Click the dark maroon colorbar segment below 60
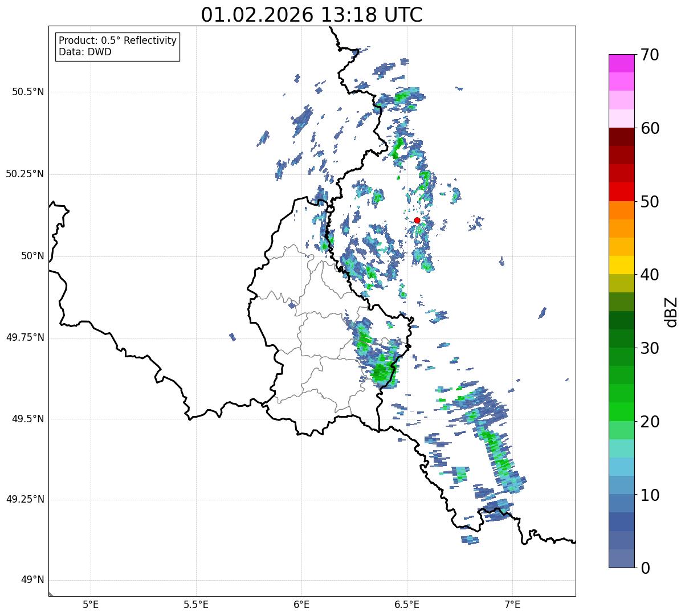The height and width of the screenshot is (616, 685). tap(621, 137)
